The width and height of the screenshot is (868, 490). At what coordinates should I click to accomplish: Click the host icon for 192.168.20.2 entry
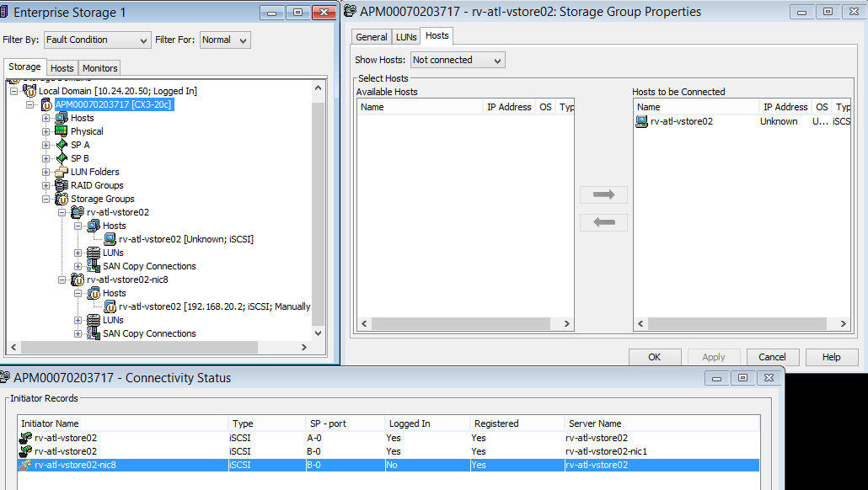[x=110, y=306]
